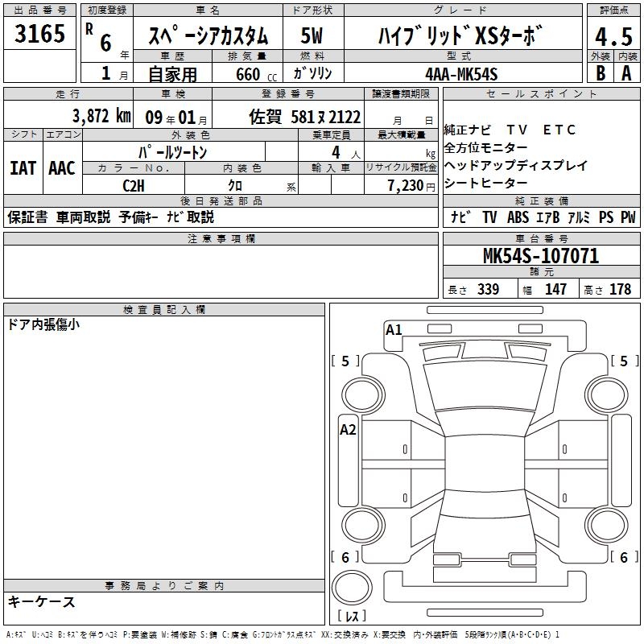
Task: Click ETC in the sales points
Action: point(559,130)
